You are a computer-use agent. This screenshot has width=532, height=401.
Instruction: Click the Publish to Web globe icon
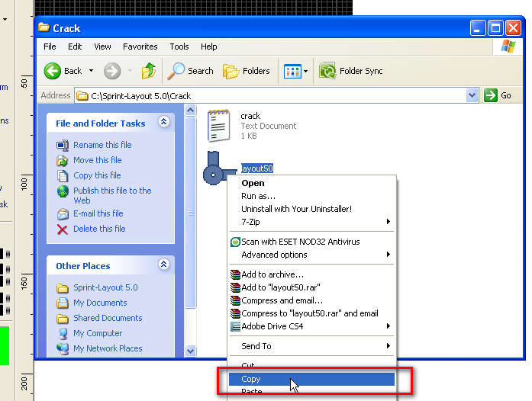63,191
